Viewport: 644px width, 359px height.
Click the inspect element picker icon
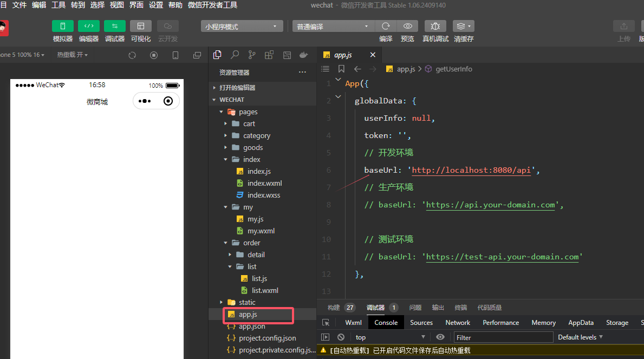(326, 323)
